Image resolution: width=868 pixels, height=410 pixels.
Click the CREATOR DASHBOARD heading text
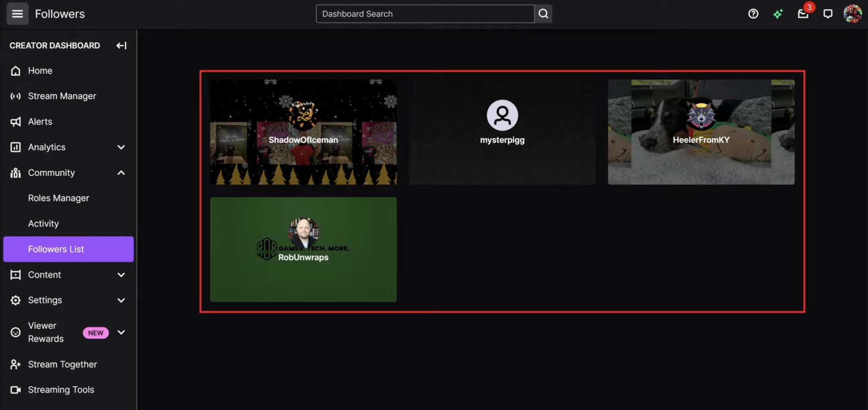pyautogui.click(x=55, y=45)
